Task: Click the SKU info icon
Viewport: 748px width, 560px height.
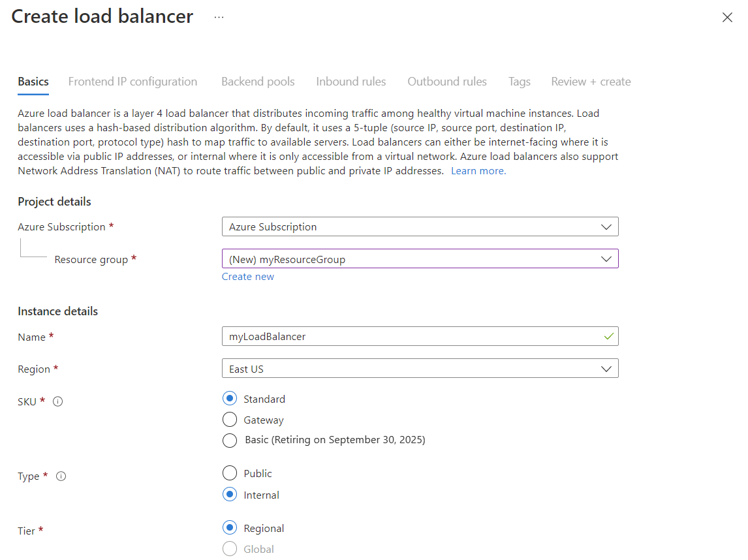Action: pyautogui.click(x=57, y=401)
